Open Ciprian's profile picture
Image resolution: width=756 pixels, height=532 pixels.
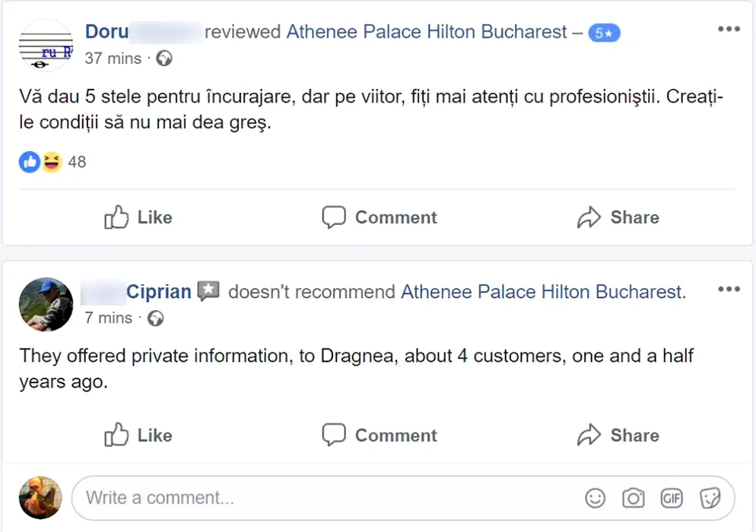click(x=45, y=304)
